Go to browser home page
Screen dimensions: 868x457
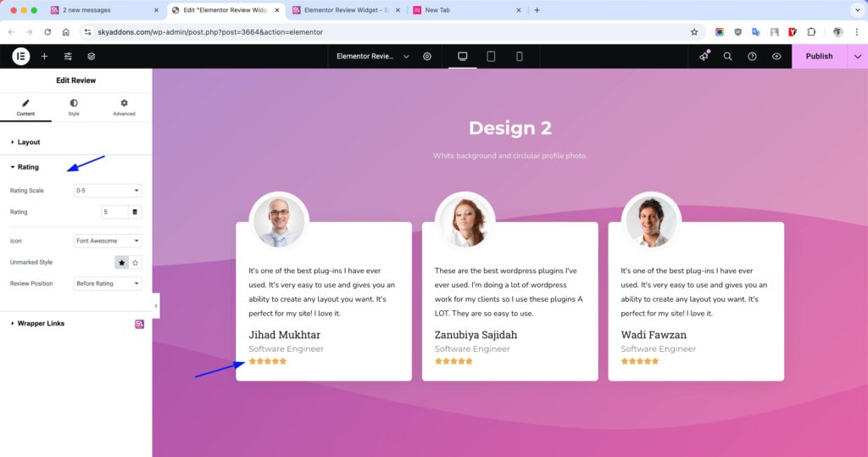coord(66,32)
